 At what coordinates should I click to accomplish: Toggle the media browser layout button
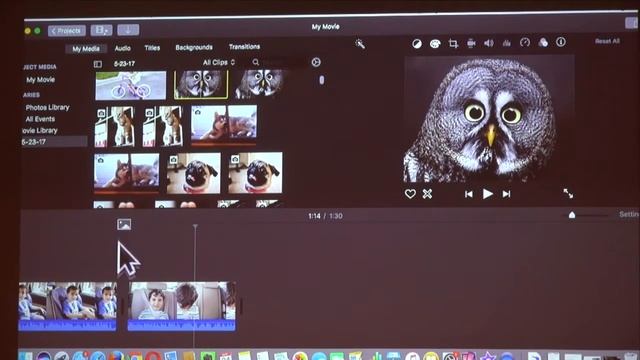[x=101, y=30]
